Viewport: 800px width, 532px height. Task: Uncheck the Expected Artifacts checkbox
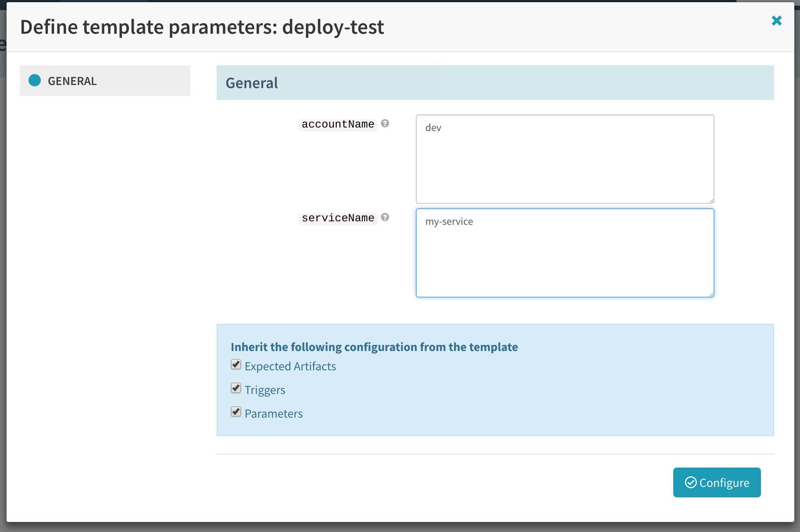(236, 365)
